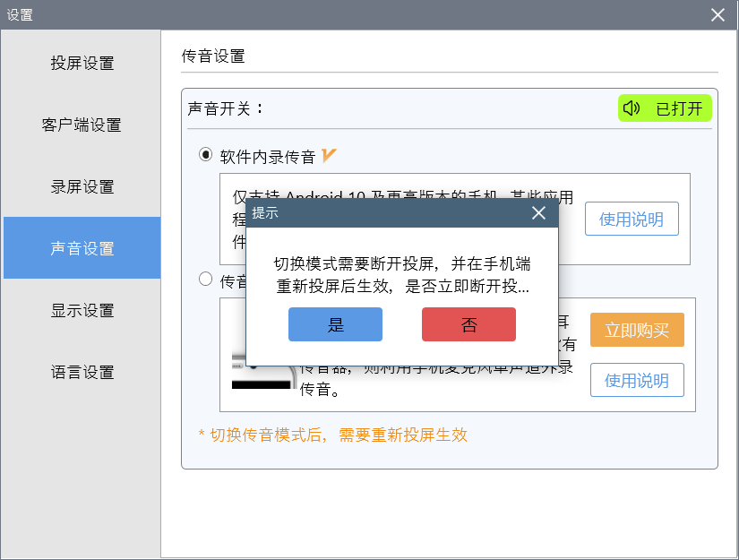Viewport: 739px width, 560px height.
Task: Click the speaker icon in sound switch
Action: [632, 108]
